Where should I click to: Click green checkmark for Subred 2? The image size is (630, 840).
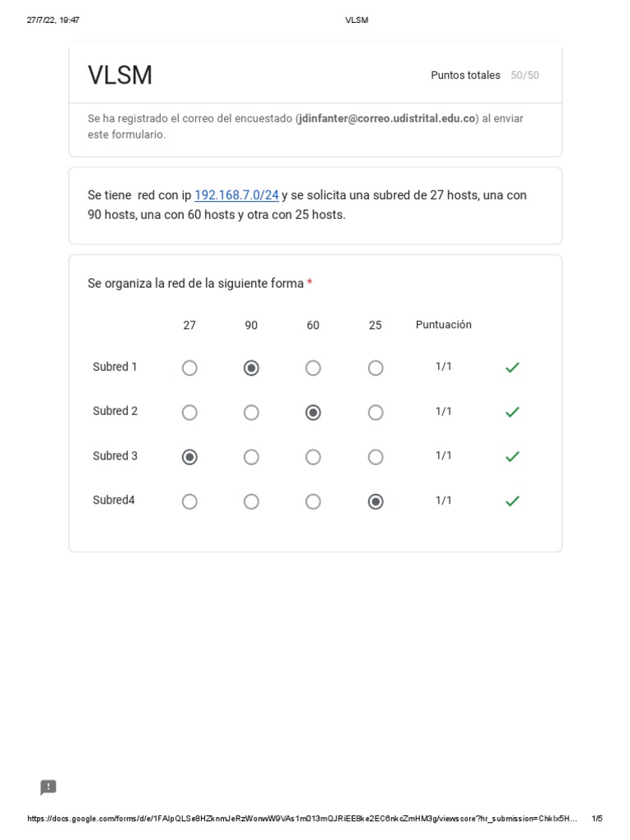tap(512, 413)
